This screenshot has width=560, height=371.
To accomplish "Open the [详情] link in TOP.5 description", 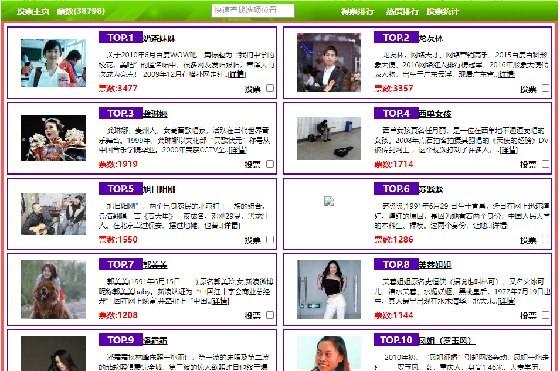I will (231, 226).
